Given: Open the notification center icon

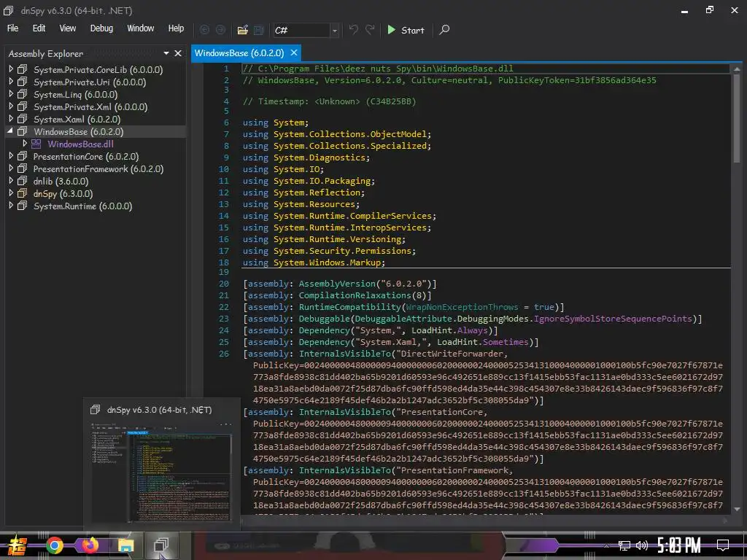Looking at the screenshot, I should [x=723, y=545].
